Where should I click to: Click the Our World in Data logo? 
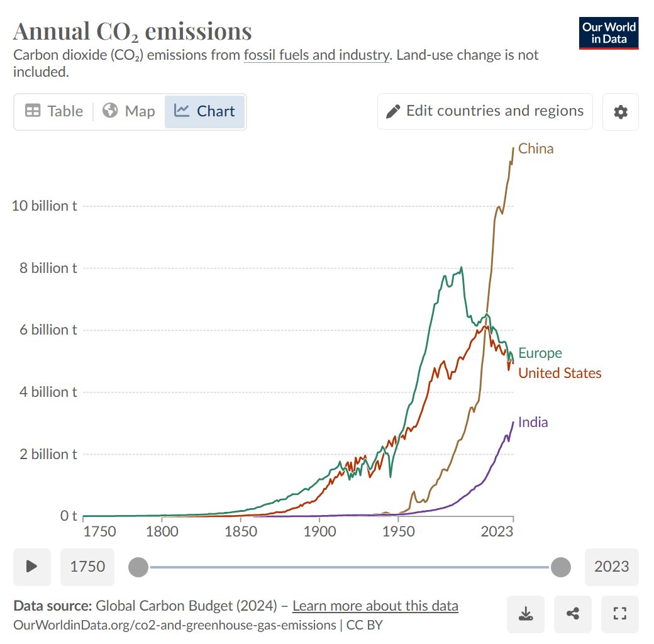pos(608,34)
